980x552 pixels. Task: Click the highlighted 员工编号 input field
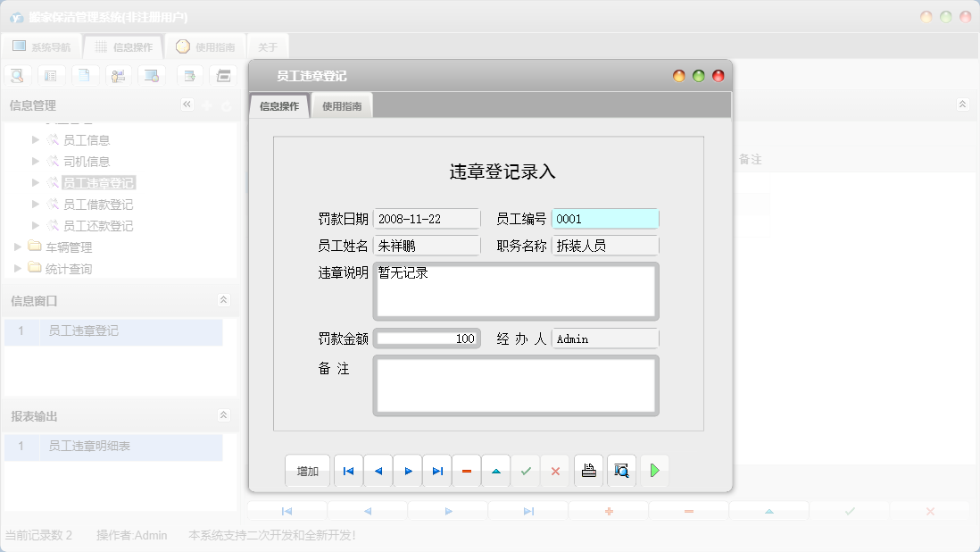(x=605, y=217)
